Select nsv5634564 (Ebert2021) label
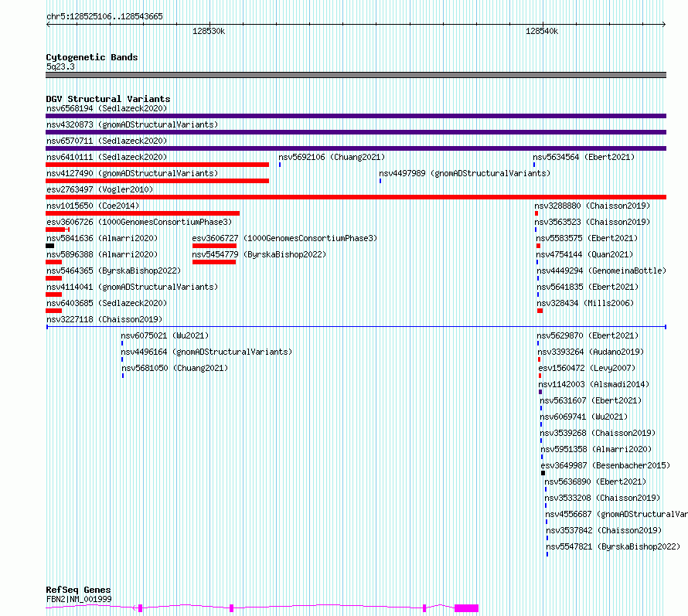The image size is (688, 616). coord(584,157)
